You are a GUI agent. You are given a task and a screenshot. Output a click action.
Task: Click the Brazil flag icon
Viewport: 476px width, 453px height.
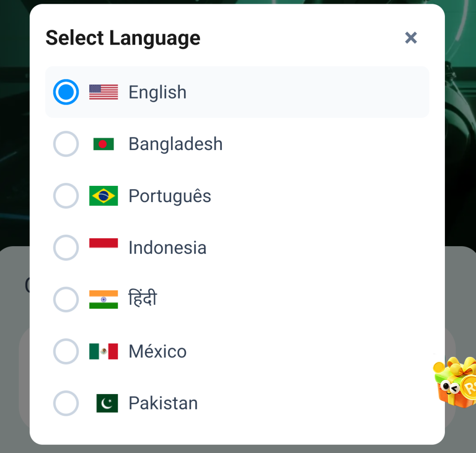click(x=103, y=196)
